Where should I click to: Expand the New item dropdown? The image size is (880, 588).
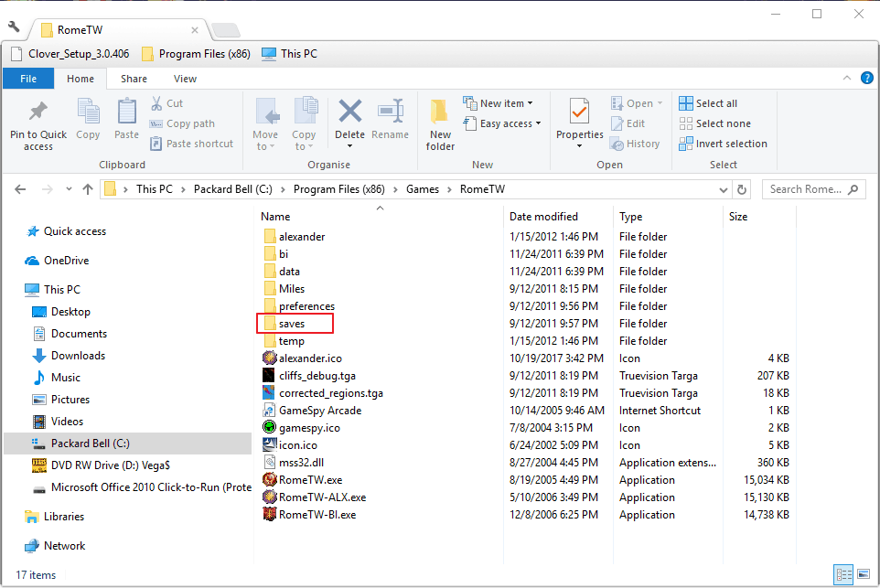click(499, 103)
